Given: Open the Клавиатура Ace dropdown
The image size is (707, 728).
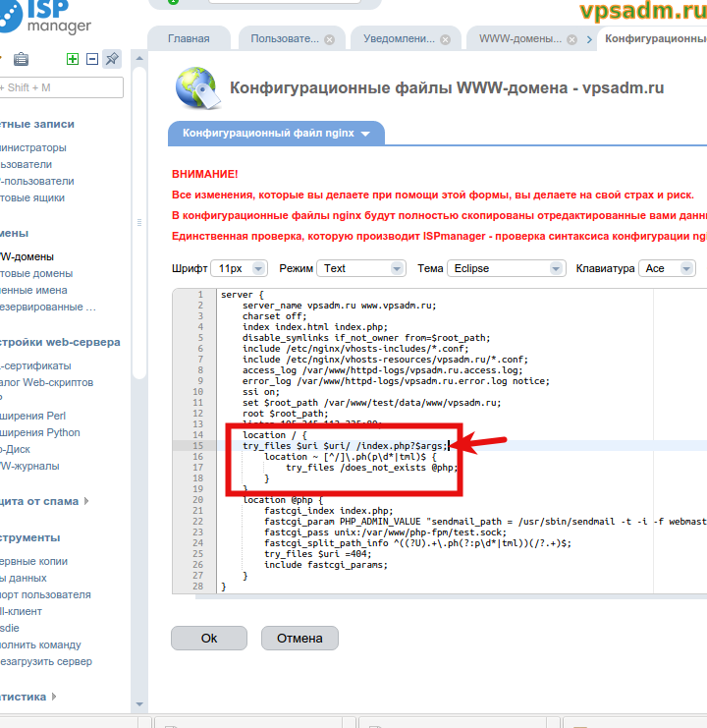Looking at the screenshot, I should (667, 268).
